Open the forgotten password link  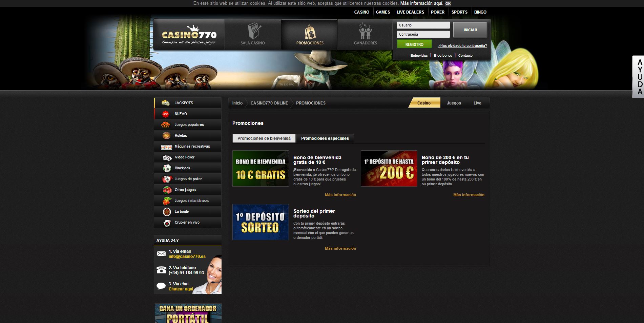462,45
